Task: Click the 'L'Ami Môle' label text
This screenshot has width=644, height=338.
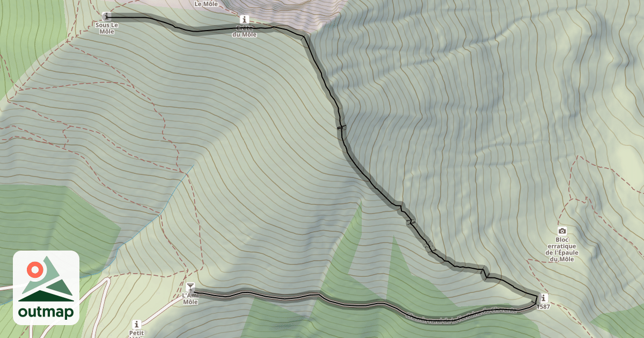Action: [190, 298]
